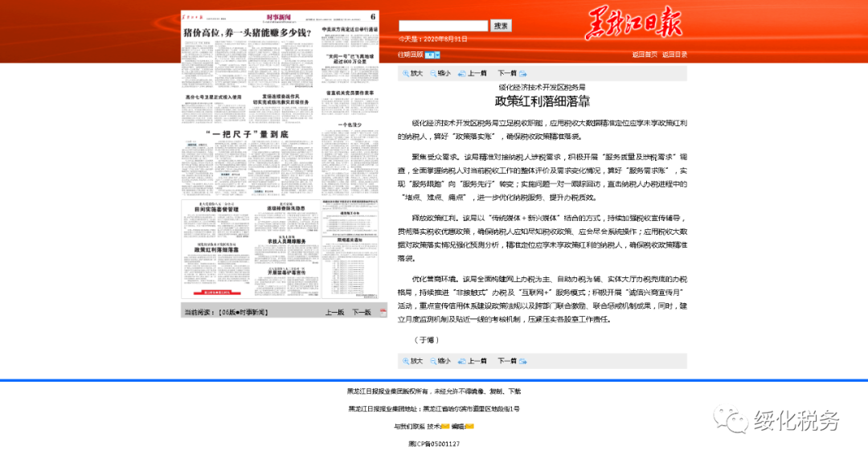
Task: Click the envelope icon next to 技术
Action: coord(445,426)
